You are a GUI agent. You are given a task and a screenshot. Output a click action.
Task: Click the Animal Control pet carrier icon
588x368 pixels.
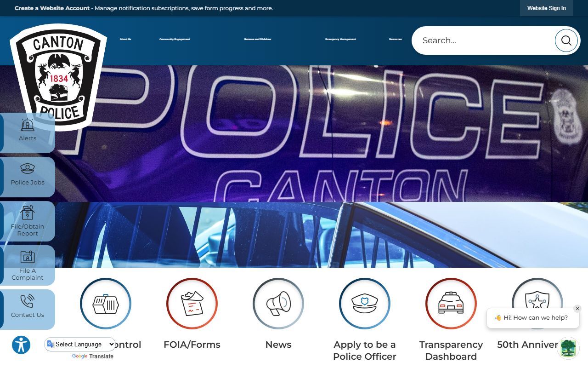106,304
